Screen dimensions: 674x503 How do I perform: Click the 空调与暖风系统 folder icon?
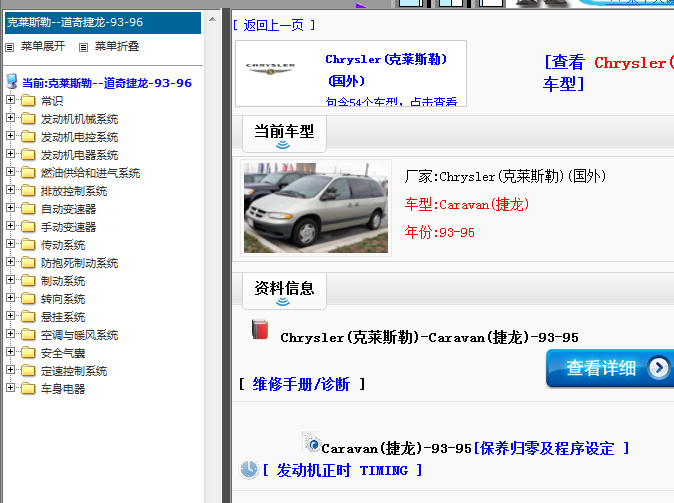coord(28,334)
